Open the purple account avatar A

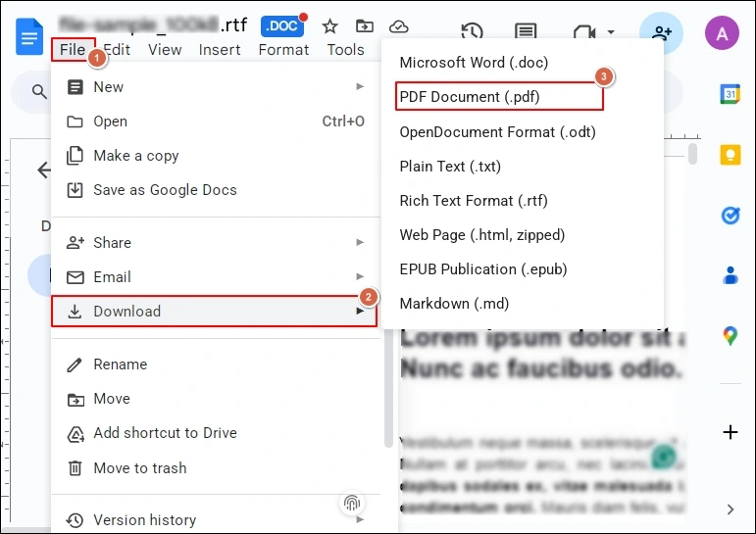point(722,33)
